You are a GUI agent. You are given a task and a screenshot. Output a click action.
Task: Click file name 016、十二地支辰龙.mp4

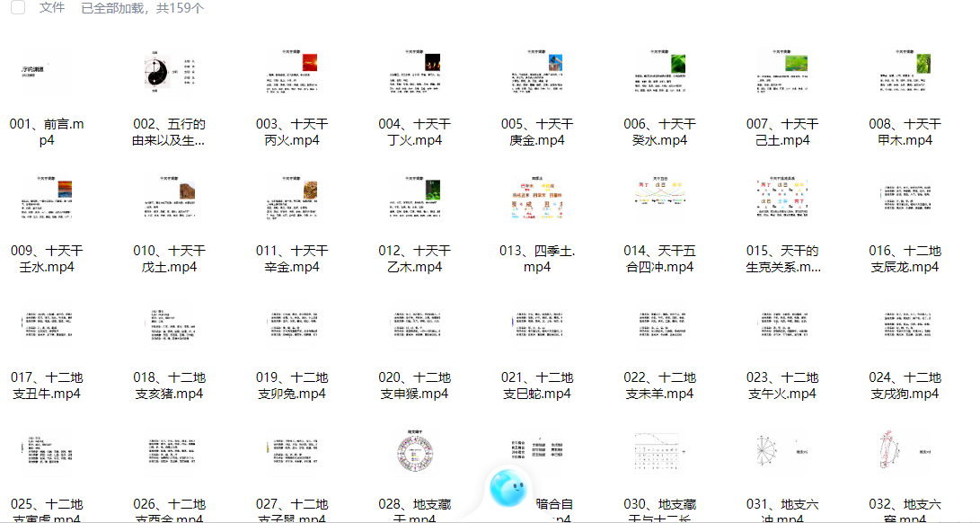point(905,259)
